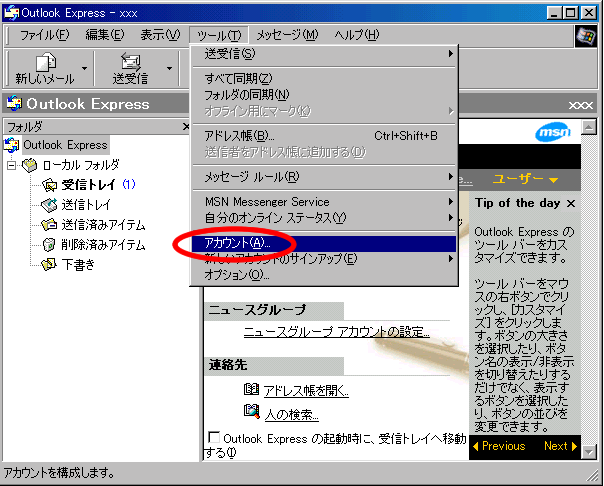Screen dimensions: 604x486
Task: Select 下書き folder label
Action: 78,265
